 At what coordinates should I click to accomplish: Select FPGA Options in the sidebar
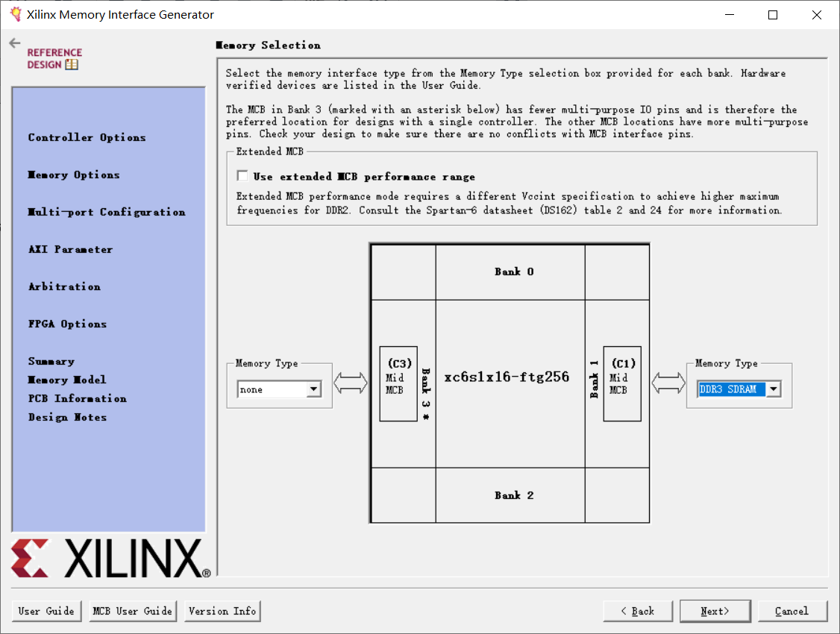click(67, 324)
